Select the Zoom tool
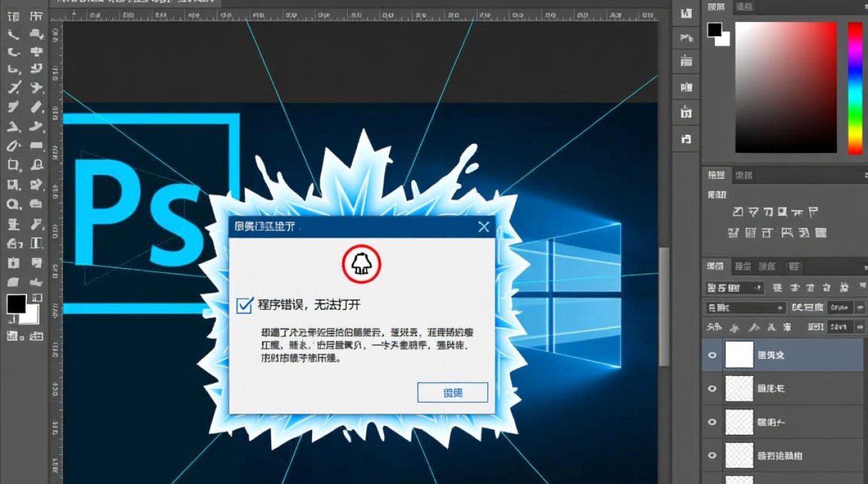 13,205
